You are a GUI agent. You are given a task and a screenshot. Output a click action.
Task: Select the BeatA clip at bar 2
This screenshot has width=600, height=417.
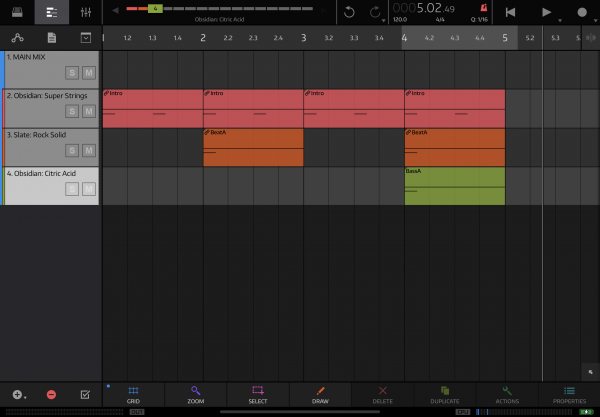[x=253, y=147]
